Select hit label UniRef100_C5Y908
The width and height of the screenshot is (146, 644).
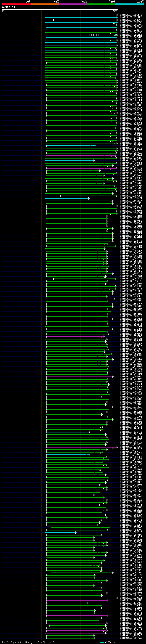point(131,180)
